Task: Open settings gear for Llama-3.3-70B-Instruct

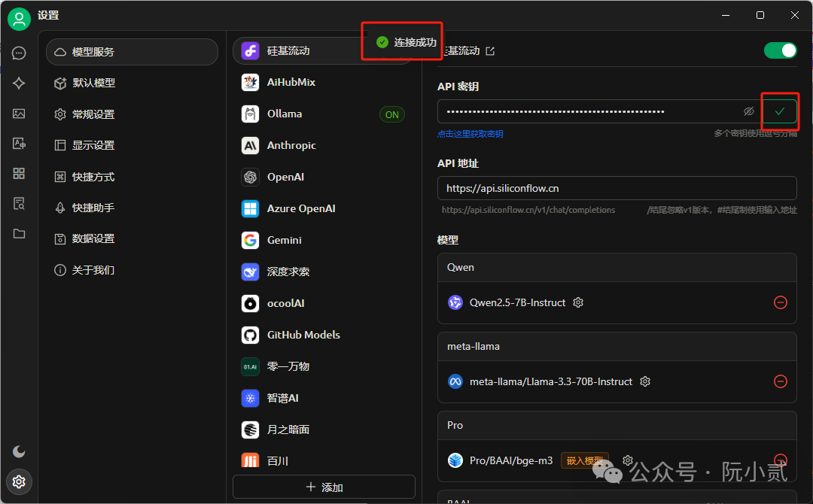Action: point(645,381)
